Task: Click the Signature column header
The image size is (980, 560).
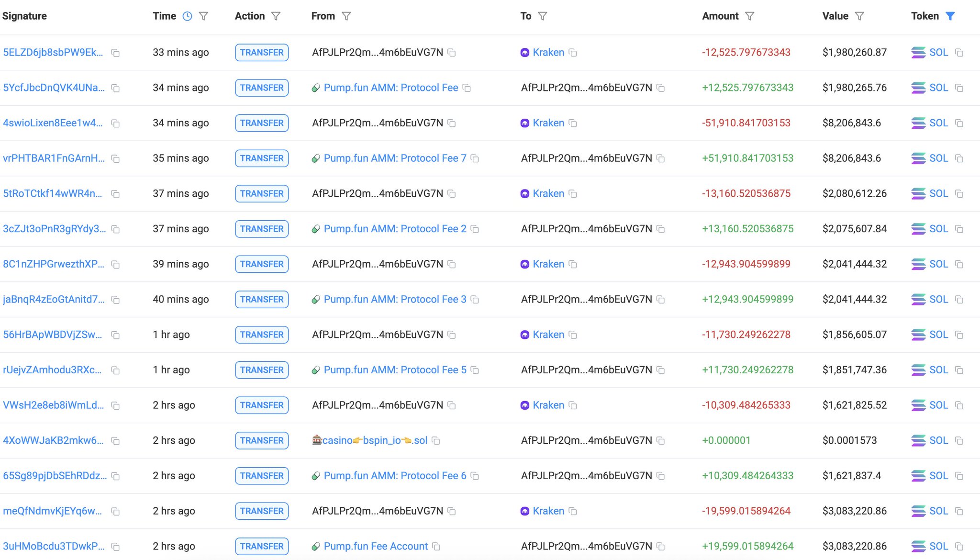Action: (24, 16)
